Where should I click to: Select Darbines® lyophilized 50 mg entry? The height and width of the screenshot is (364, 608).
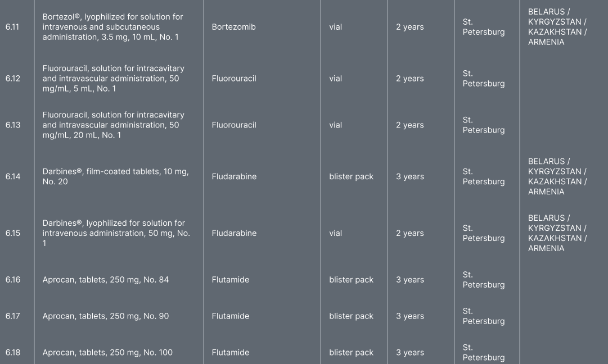[116, 233]
